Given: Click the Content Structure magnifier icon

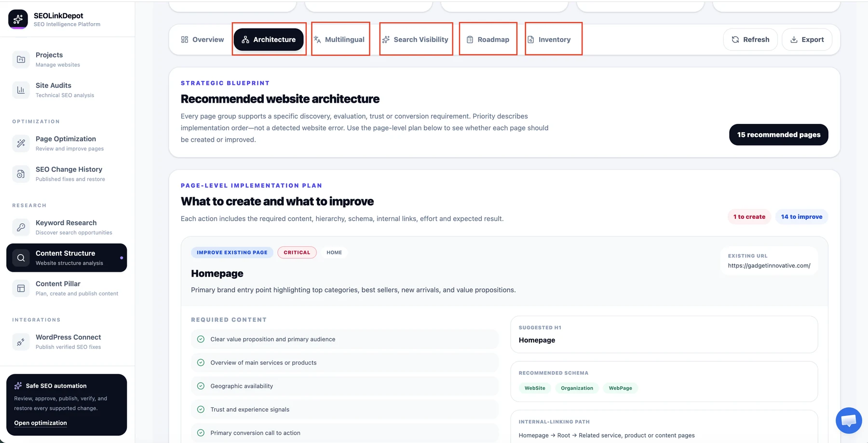Looking at the screenshot, I should click(x=21, y=258).
